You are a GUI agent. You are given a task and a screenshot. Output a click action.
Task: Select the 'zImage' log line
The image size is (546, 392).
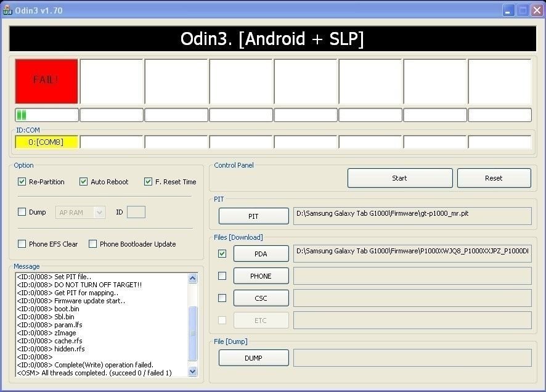click(x=47, y=333)
